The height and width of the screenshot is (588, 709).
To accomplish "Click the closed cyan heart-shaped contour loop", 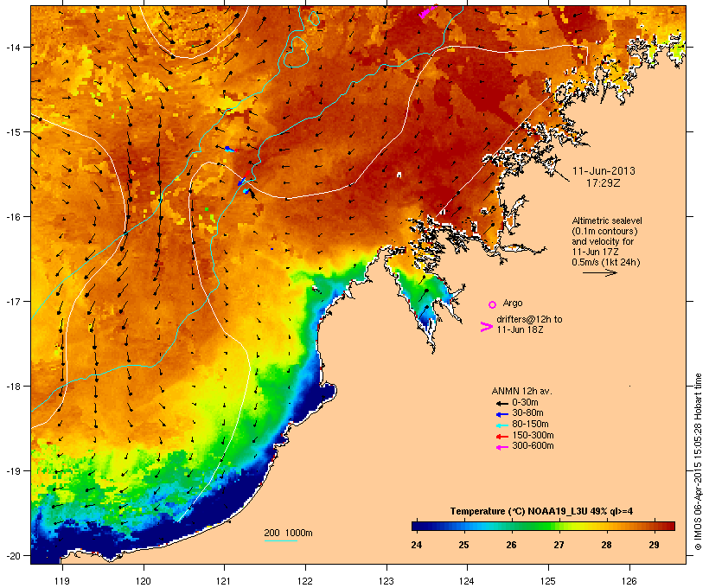I will pos(297,53).
